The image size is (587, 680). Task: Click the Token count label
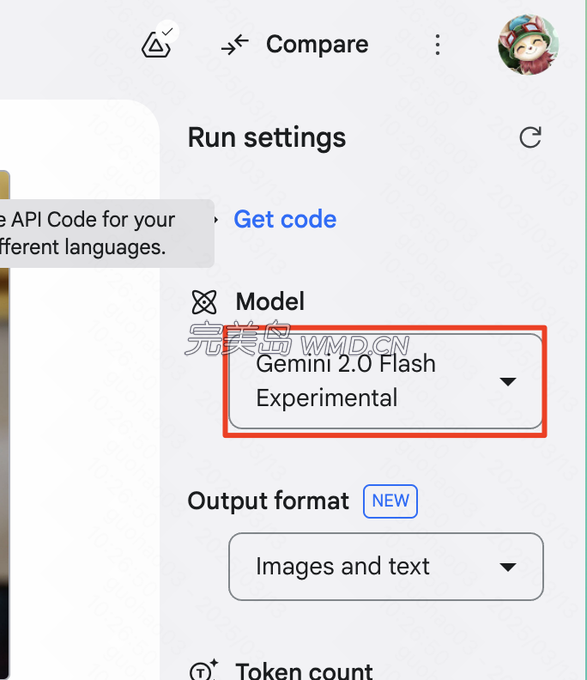[x=304, y=670]
